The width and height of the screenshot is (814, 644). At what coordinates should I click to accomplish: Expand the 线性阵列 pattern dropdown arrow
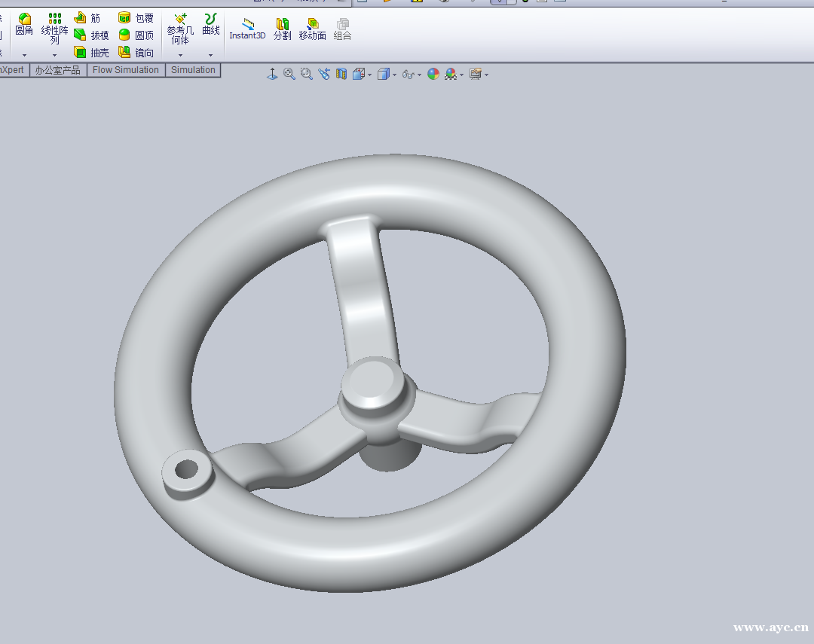(54, 55)
